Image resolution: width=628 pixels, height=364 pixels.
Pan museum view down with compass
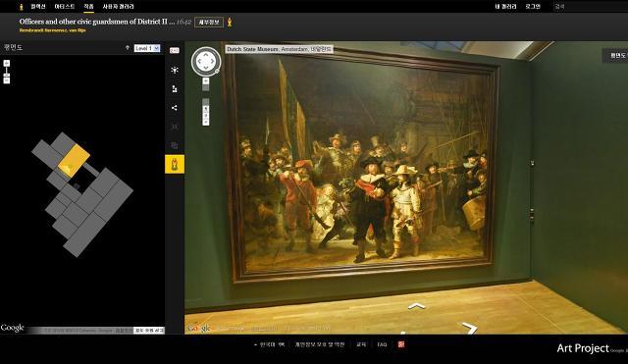point(206,69)
